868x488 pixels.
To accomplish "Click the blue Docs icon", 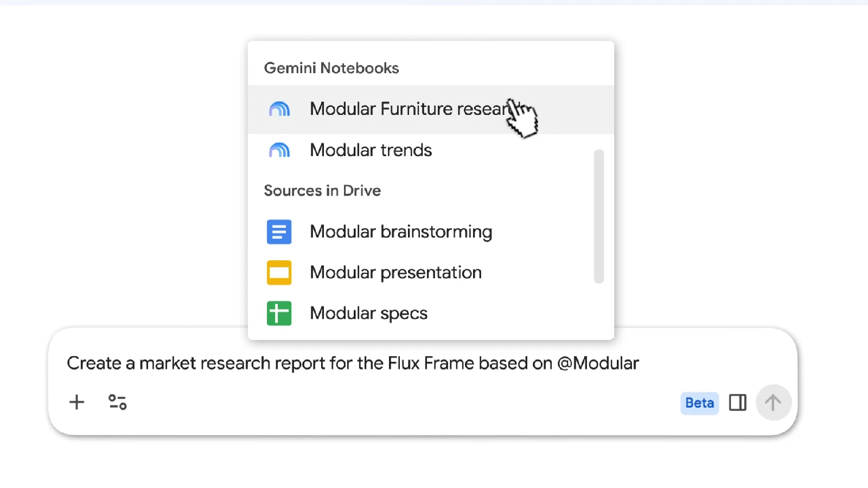I will pyautogui.click(x=279, y=232).
